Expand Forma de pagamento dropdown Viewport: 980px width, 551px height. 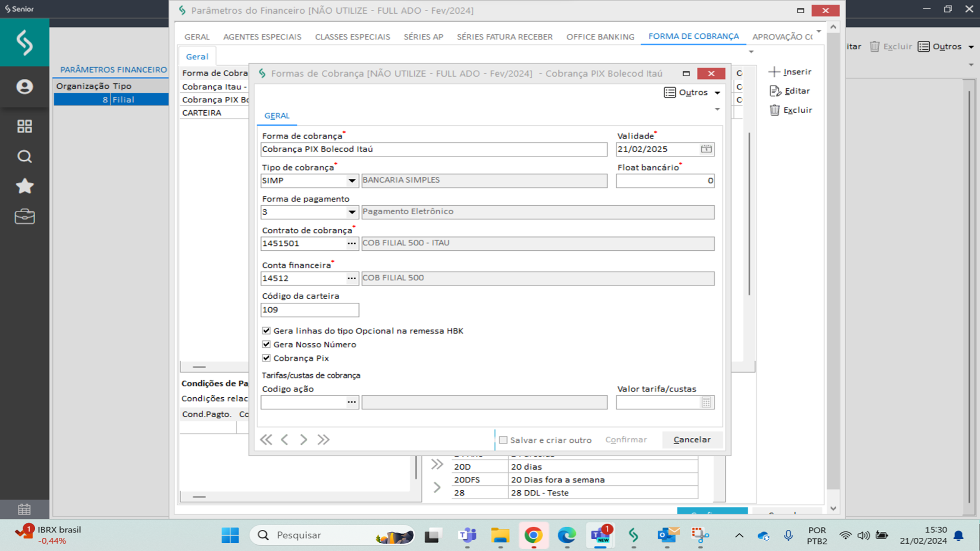pos(352,212)
